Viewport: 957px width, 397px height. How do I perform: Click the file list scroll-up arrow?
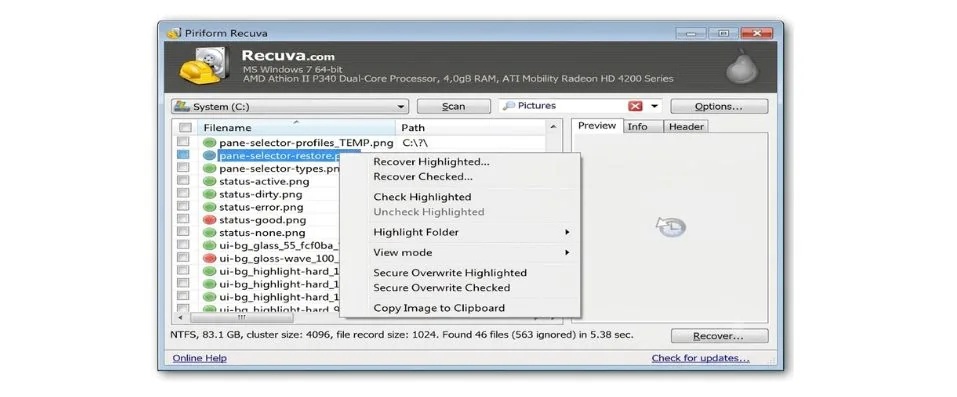[x=553, y=127]
